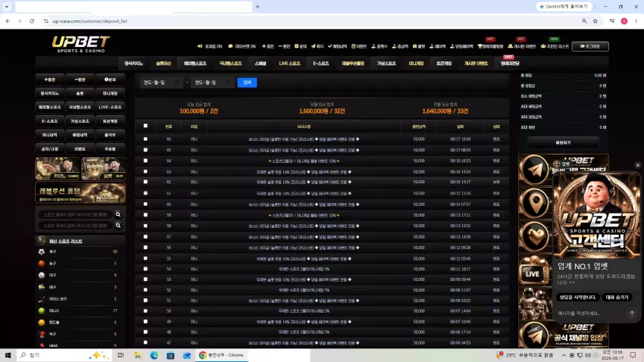Screen dimensions: 644x362
Task: Click the 쪽지 link in the top menu
Action: point(317,46)
